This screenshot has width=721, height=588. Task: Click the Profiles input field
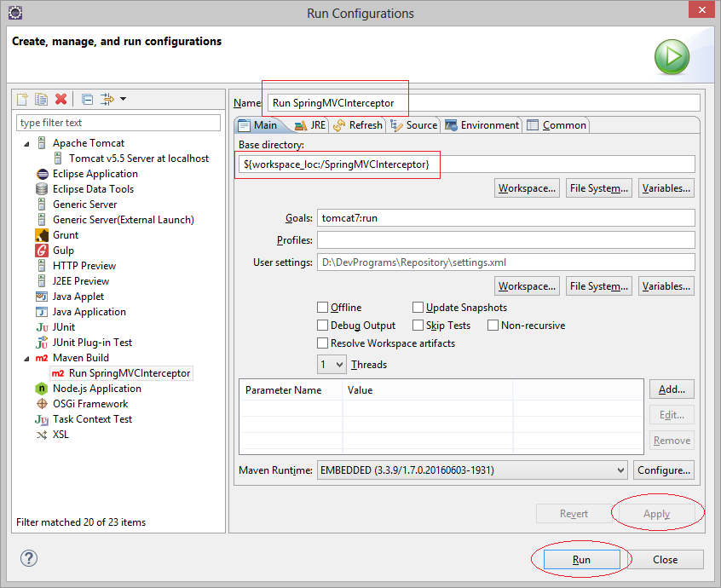(505, 240)
